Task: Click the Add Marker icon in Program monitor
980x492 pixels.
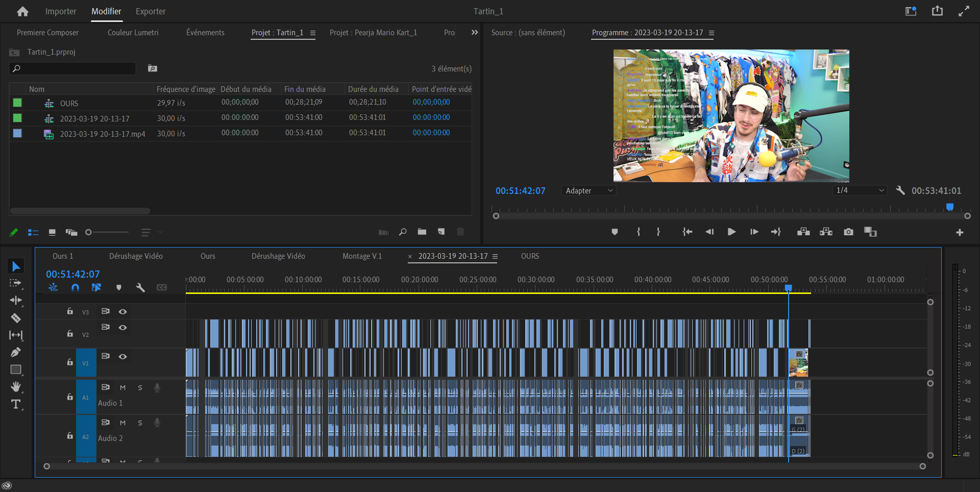Action: (615, 232)
